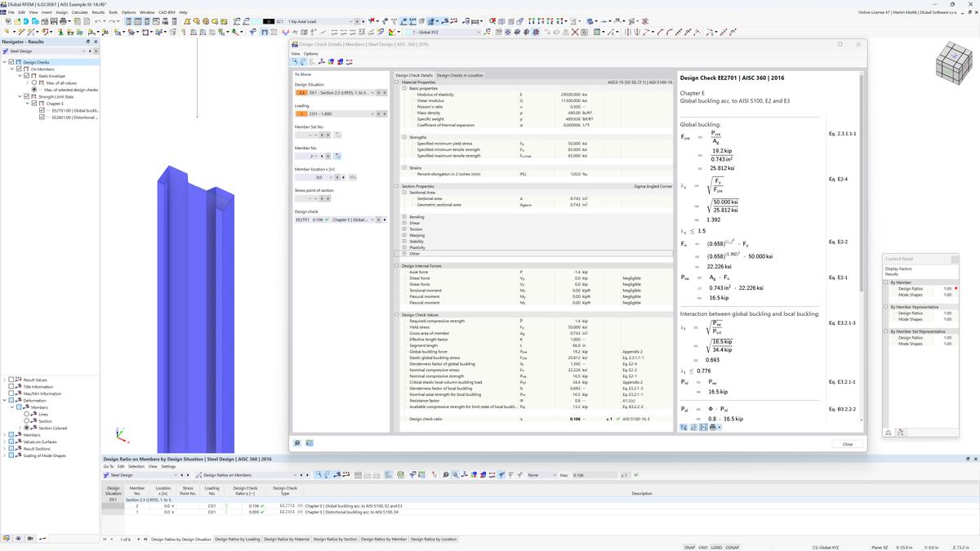980x551 pixels.
Task: Toggle Ratio Envelope checkbox
Action: [26, 76]
